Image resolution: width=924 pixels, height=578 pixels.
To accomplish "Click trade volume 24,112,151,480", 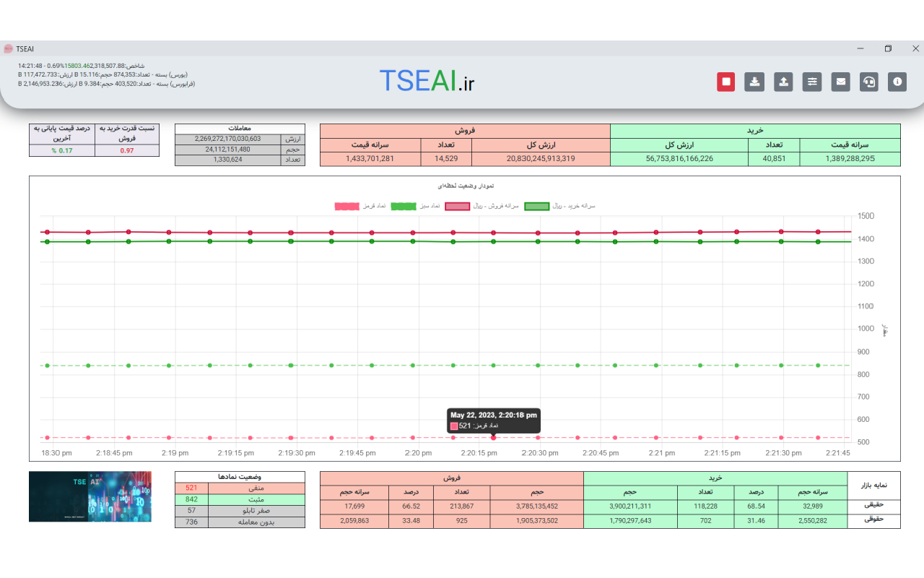I will (x=227, y=150).
